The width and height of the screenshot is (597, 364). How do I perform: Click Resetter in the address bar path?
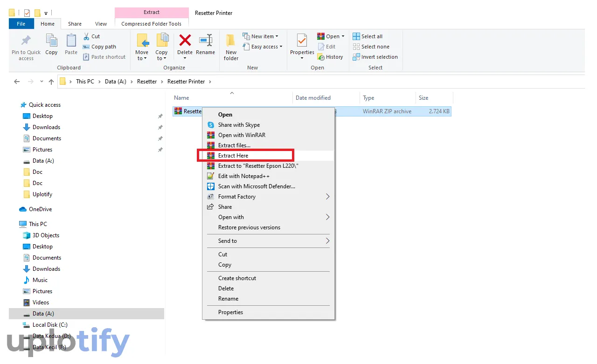147,82
